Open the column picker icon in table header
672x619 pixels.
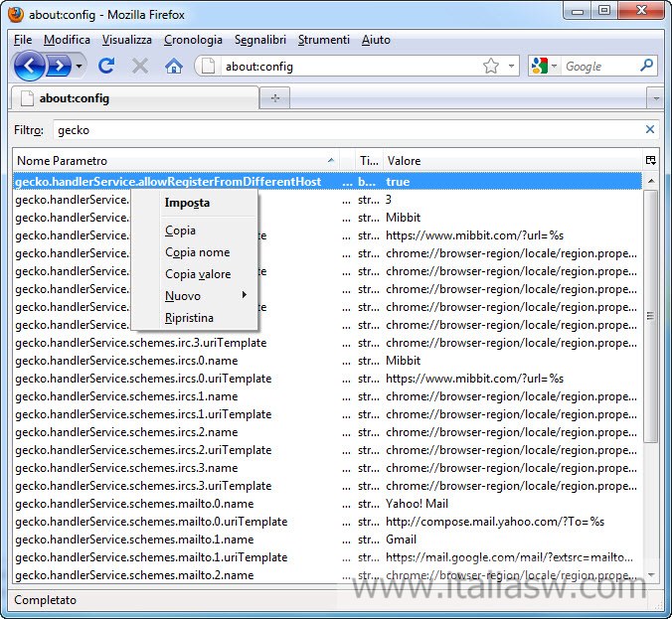coord(650,160)
